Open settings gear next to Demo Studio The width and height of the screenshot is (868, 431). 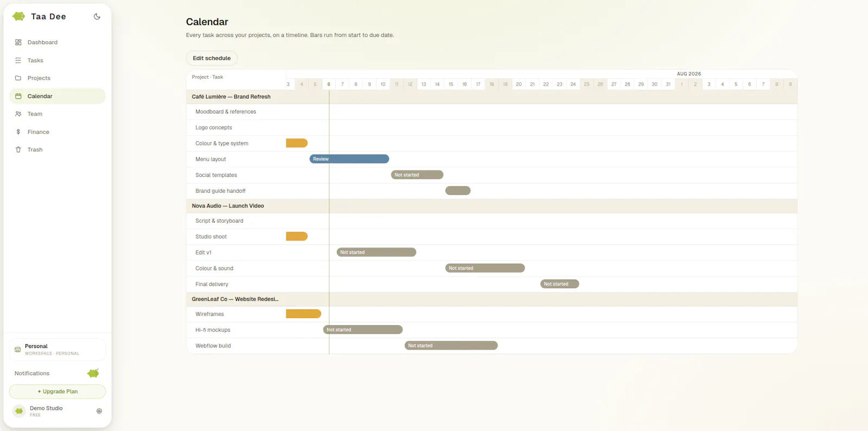99,411
